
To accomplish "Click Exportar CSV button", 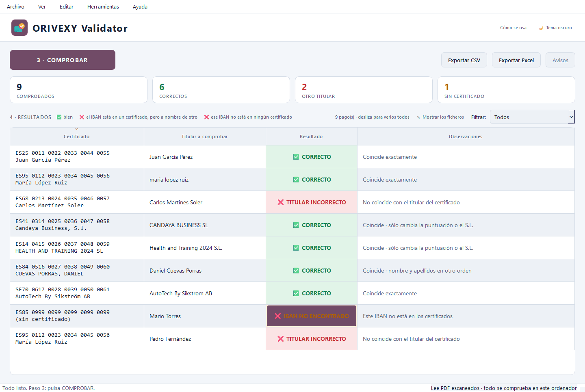I will click(x=464, y=60).
